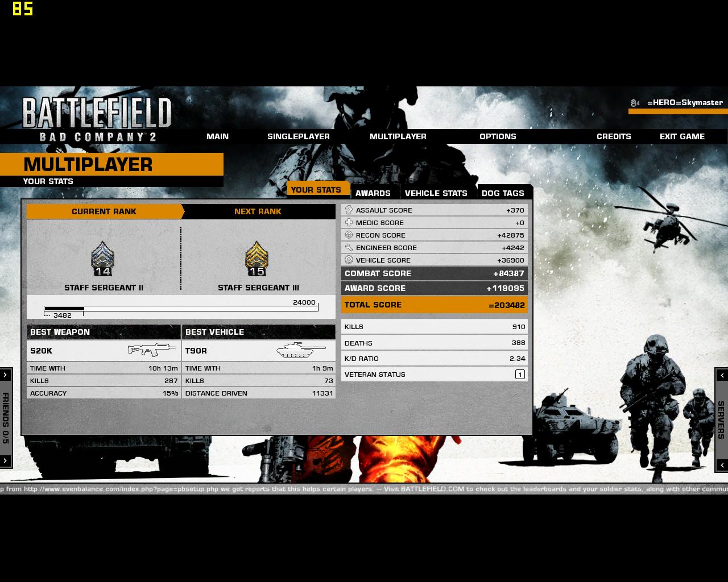The width and height of the screenshot is (728, 582).
Task: Open the Friends 0/5 side panel
Action: pyautogui.click(x=6, y=418)
